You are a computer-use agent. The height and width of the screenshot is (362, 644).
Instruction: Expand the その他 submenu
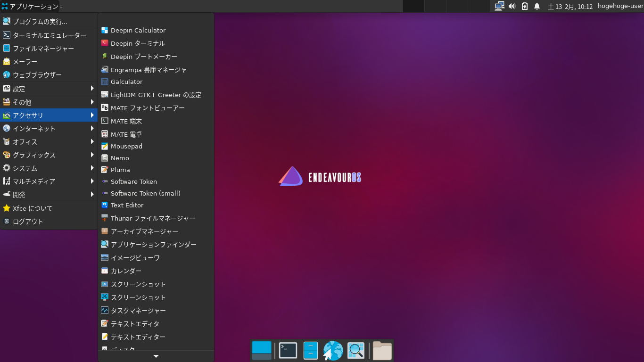49,102
